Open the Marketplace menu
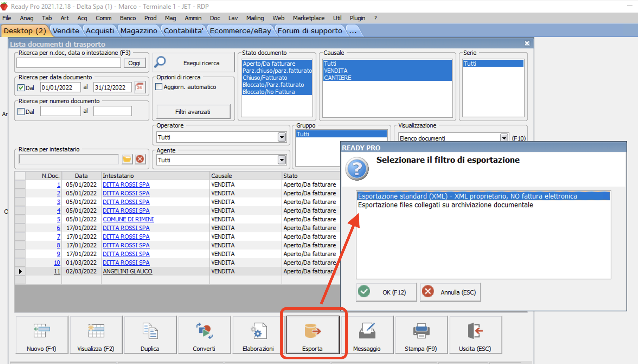The width and height of the screenshot is (638, 364). pyautogui.click(x=309, y=18)
